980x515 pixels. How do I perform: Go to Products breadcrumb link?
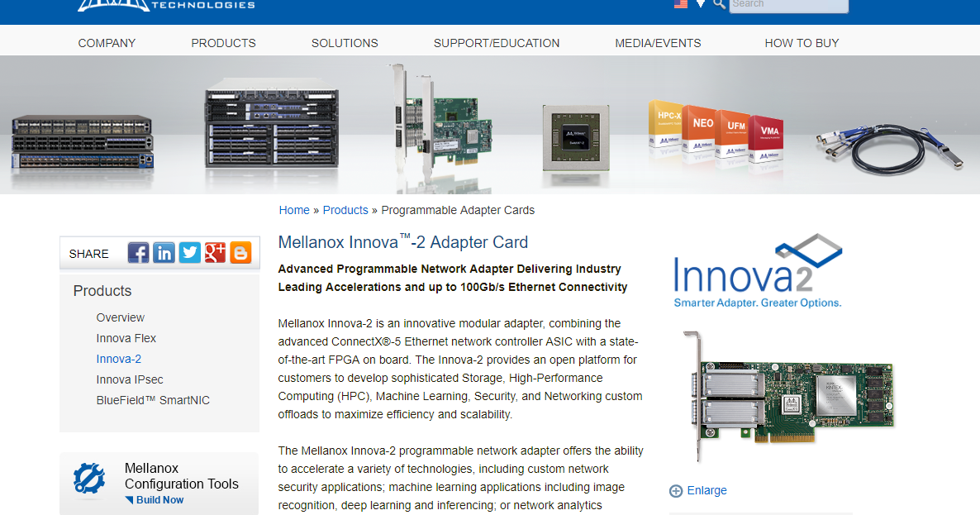(x=345, y=210)
